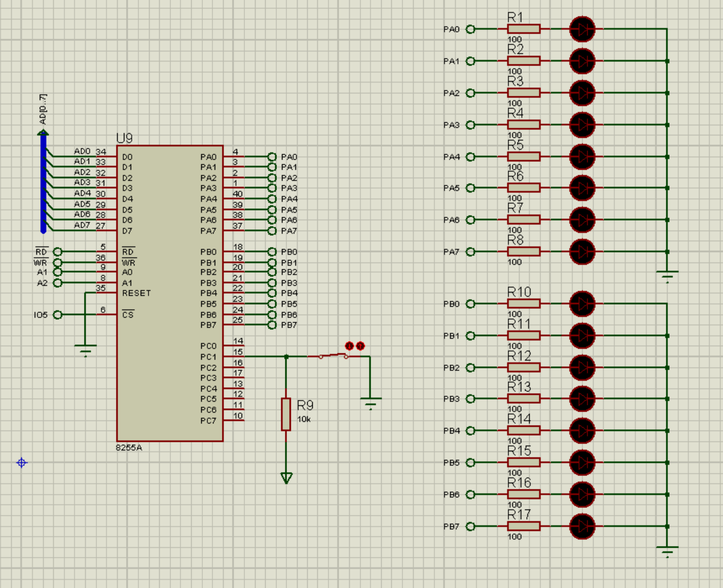
Task: Select the LED connected to R4
Action: 582,125
